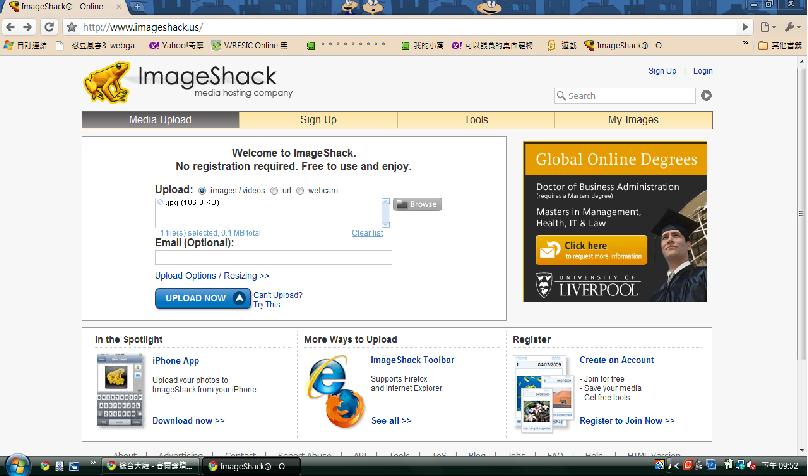Viewport: 808px width, 476px height.
Task: Expand the quick launch overflow chevron
Action: [x=93, y=463]
